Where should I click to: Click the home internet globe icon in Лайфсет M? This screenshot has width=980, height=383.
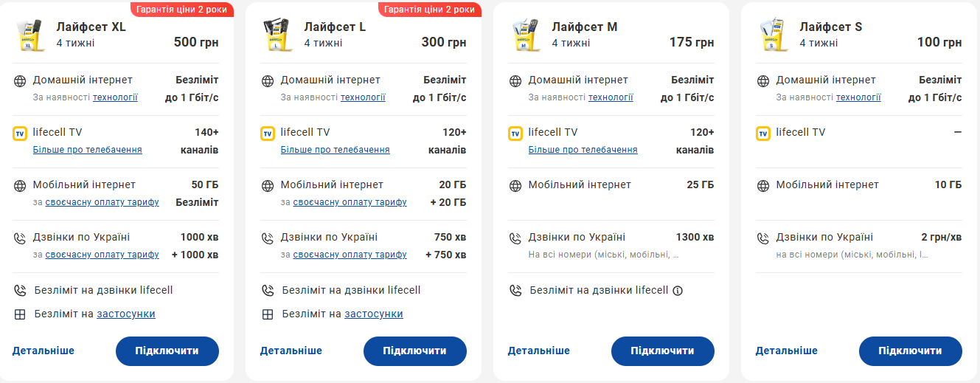[x=515, y=81]
